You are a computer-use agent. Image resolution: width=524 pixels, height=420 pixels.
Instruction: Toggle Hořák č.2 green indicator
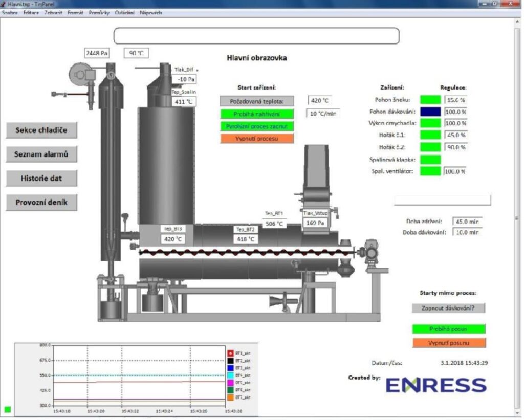[430, 147]
